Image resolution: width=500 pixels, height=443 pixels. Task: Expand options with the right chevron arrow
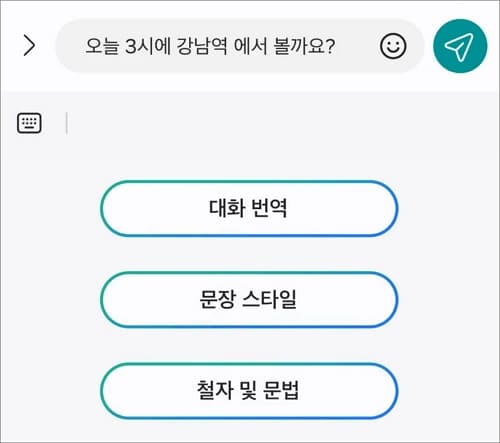tap(29, 46)
